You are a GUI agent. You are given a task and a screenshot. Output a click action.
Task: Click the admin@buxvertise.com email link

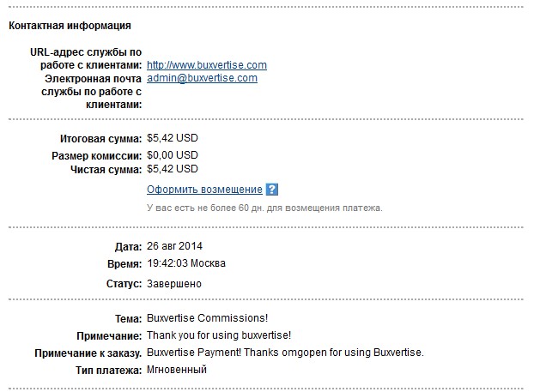click(202, 78)
